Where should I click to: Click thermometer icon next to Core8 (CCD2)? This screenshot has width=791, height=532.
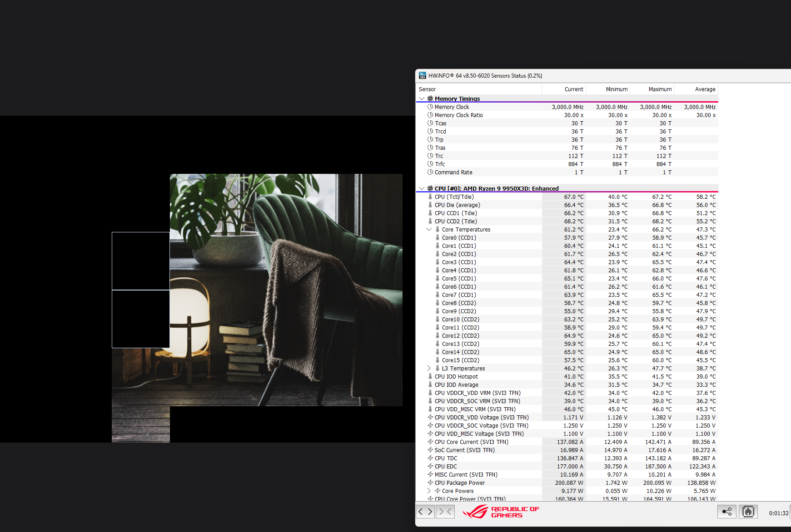pos(438,303)
